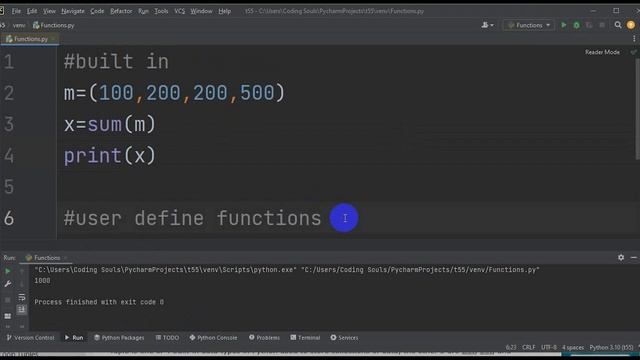This screenshot has height=360, width=640.
Task: Hide the Run panel with minimize dash
Action: click(633, 258)
